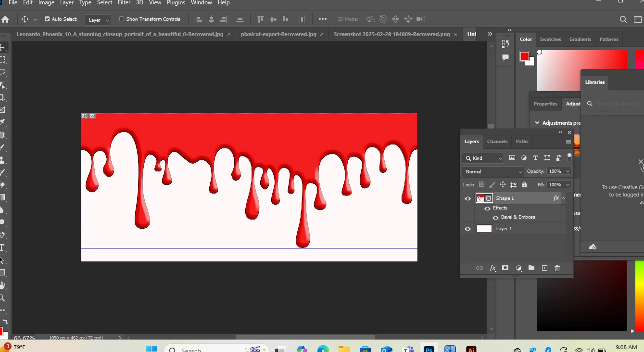Viewport: 644px width, 352px height.
Task: Open the Layers panel hamburger menu
Action: tap(568, 142)
